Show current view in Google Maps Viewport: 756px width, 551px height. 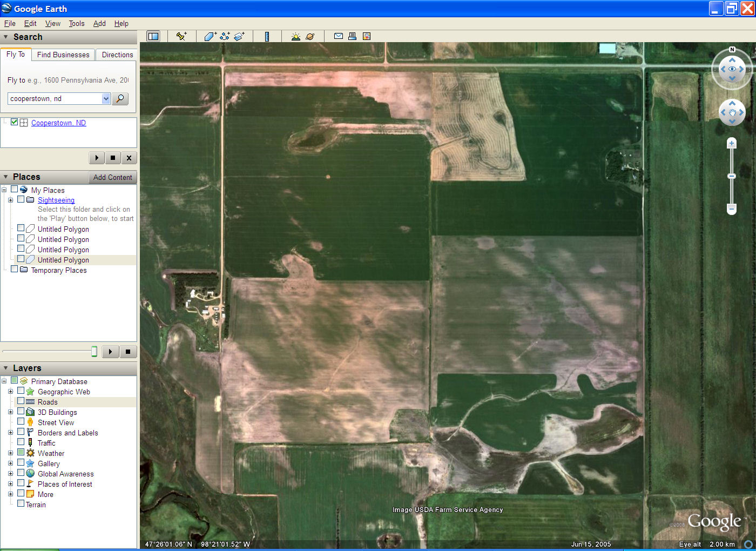367,36
